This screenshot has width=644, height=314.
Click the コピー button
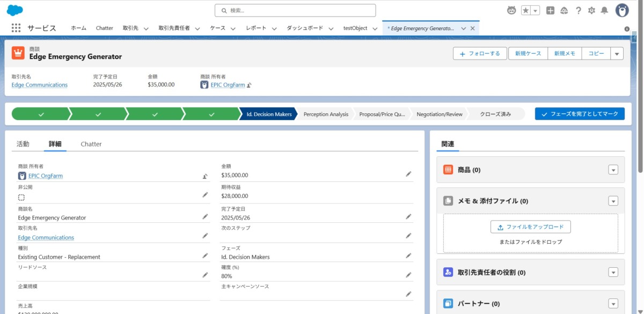tap(596, 53)
